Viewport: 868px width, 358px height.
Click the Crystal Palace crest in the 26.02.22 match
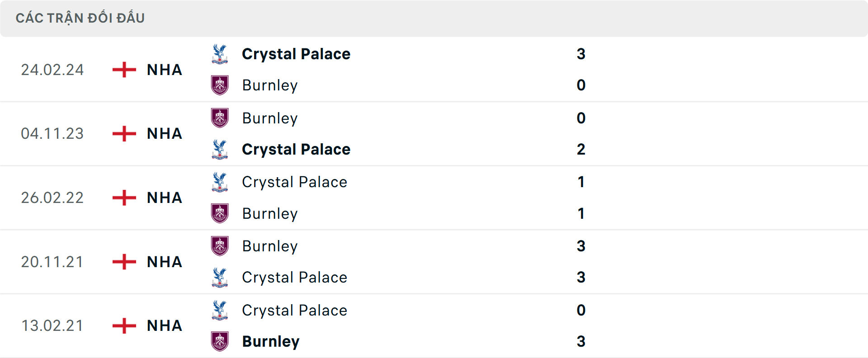click(x=220, y=182)
